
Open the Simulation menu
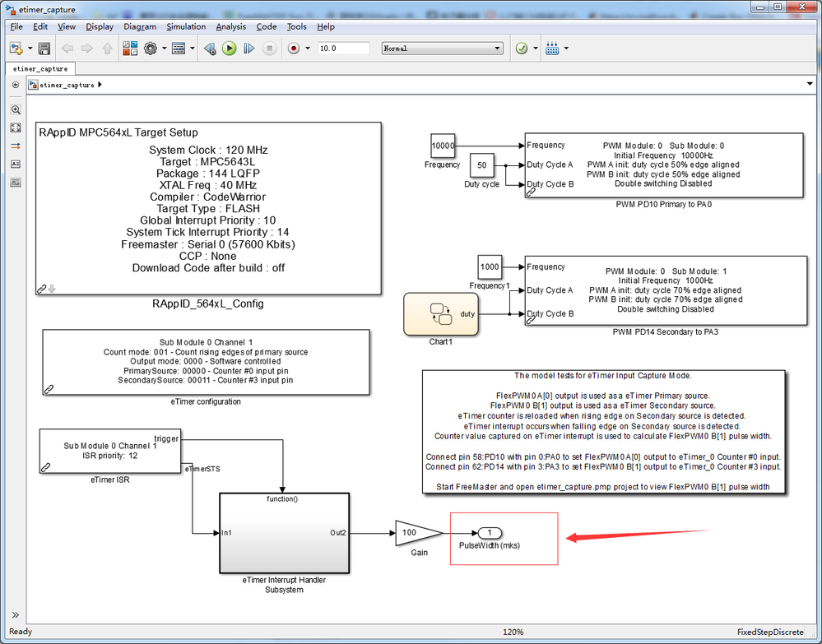(186, 26)
